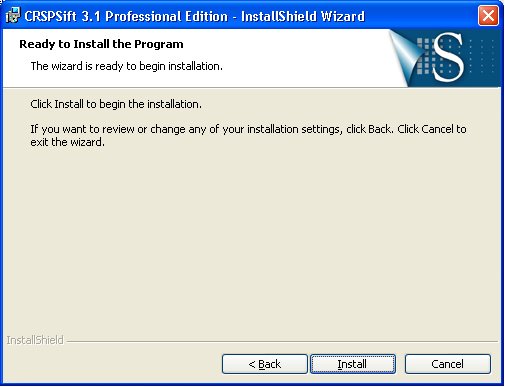Click the page curl graphic in the banner
Image resolution: width=505 pixels, height=387 pixels.
coord(405,53)
